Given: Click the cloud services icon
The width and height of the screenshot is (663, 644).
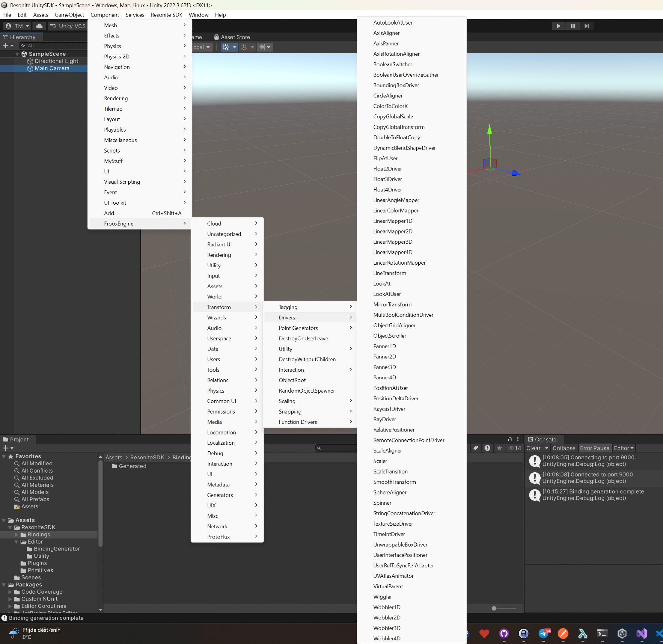Looking at the screenshot, I should (39, 26).
